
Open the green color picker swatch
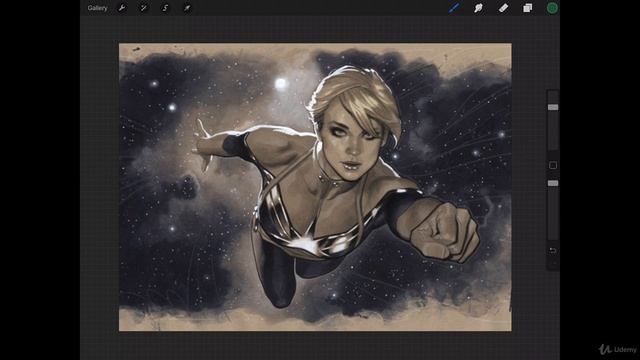pyautogui.click(x=552, y=8)
